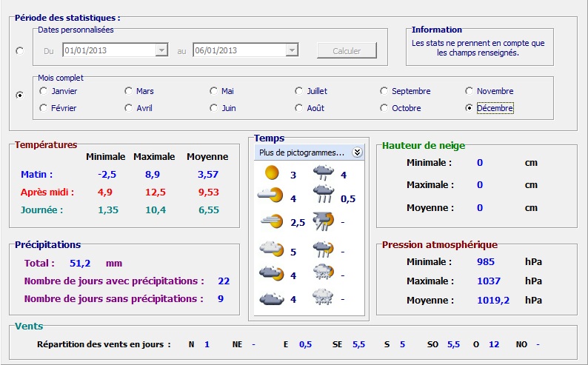Select the Dates personnalisées radio button
The image size is (588, 365).
pos(19,50)
